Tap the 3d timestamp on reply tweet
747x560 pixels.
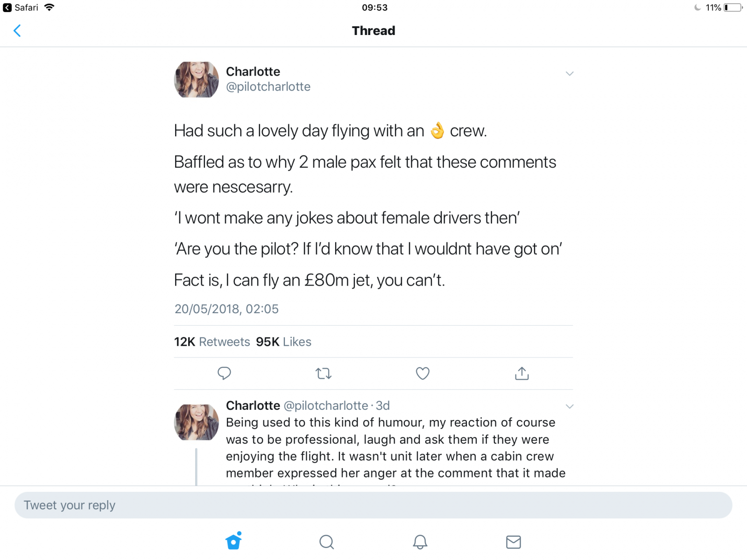[383, 406]
